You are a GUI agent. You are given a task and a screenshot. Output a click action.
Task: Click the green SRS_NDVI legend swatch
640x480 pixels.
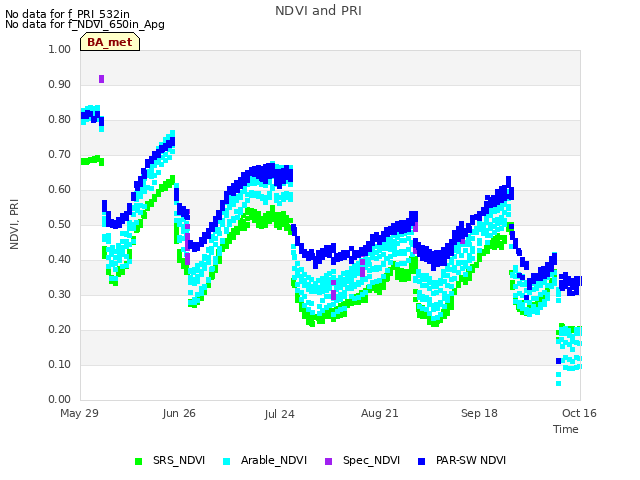(138, 461)
